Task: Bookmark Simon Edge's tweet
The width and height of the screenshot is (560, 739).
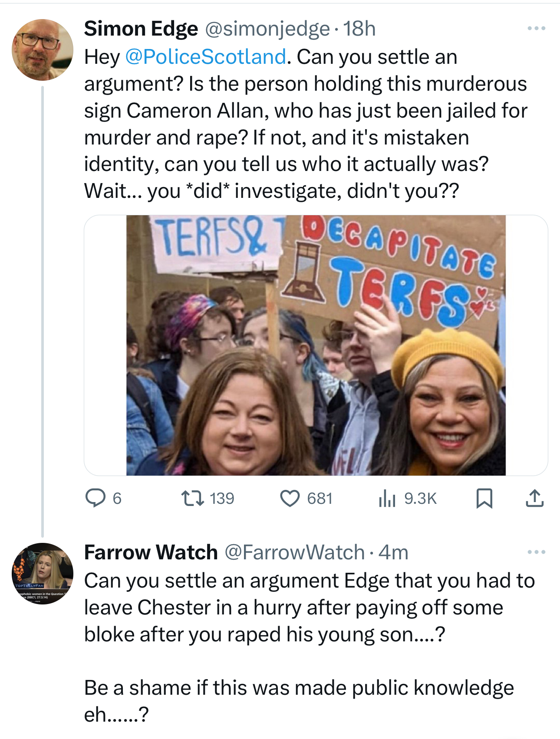Action: click(x=484, y=498)
